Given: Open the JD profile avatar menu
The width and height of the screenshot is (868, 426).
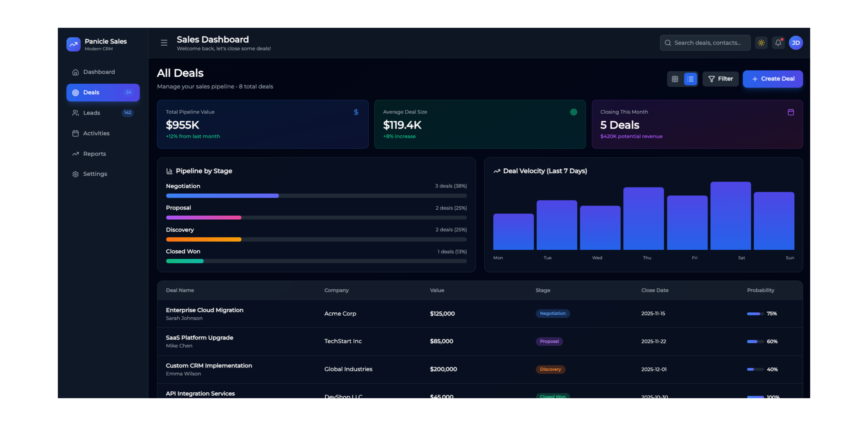Looking at the screenshot, I should pyautogui.click(x=796, y=43).
